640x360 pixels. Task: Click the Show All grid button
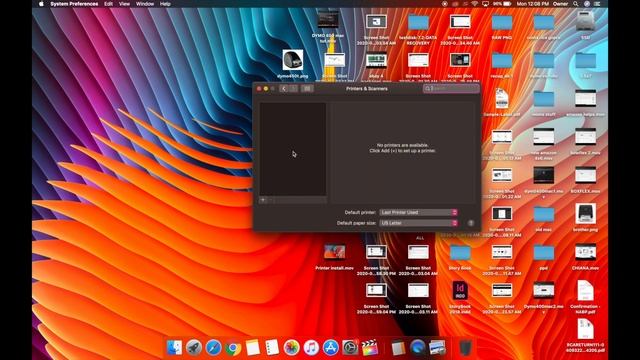click(307, 89)
